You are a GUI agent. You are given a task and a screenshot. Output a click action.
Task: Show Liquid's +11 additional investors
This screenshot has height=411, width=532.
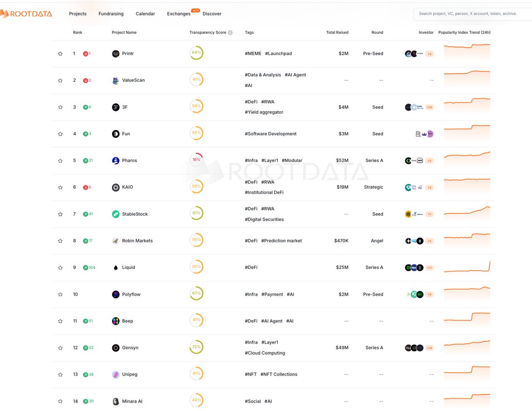[429, 268]
